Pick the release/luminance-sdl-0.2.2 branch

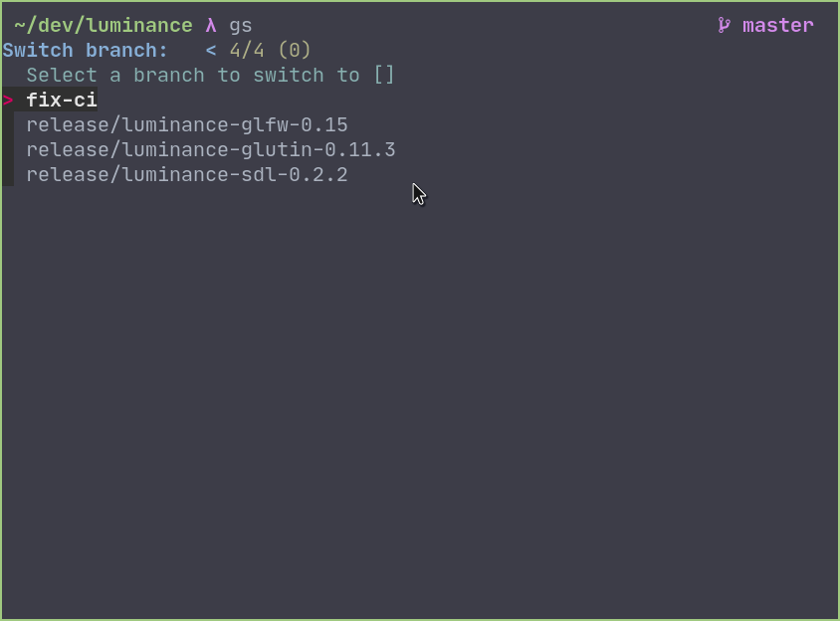[x=187, y=175]
